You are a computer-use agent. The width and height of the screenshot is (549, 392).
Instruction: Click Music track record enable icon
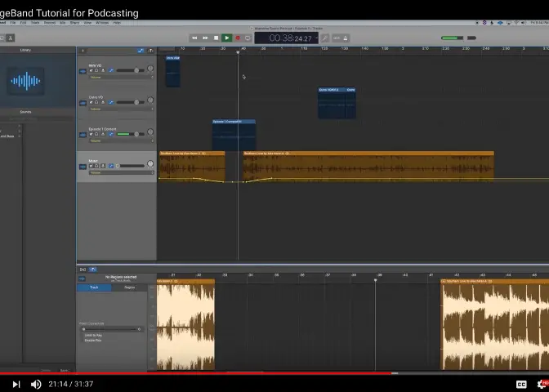pos(103,166)
